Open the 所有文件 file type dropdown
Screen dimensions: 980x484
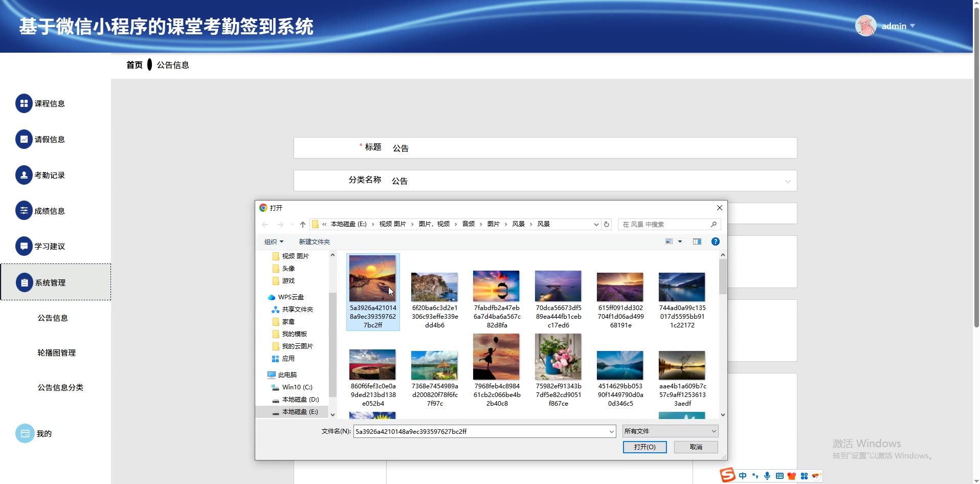click(x=670, y=431)
